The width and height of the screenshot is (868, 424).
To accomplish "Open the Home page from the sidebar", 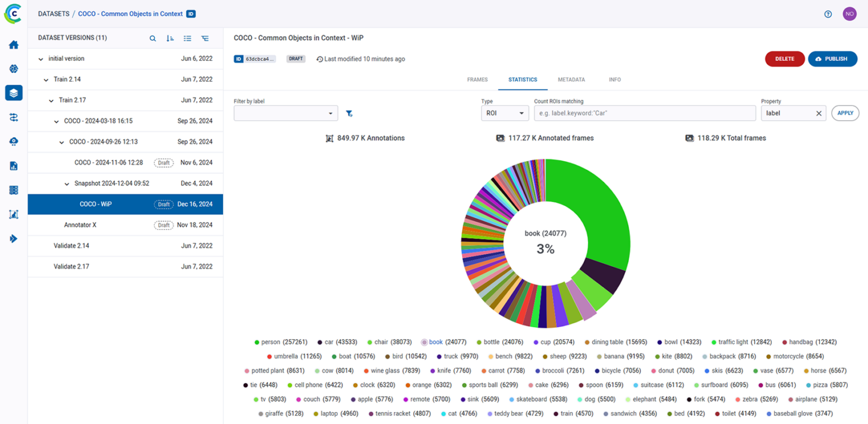I will point(13,45).
